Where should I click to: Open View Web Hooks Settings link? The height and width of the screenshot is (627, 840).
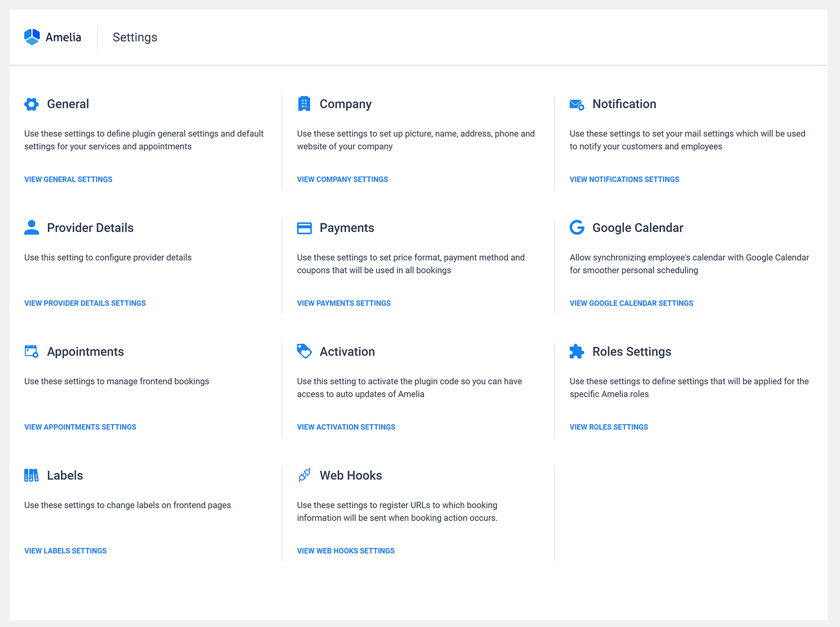[x=346, y=551]
